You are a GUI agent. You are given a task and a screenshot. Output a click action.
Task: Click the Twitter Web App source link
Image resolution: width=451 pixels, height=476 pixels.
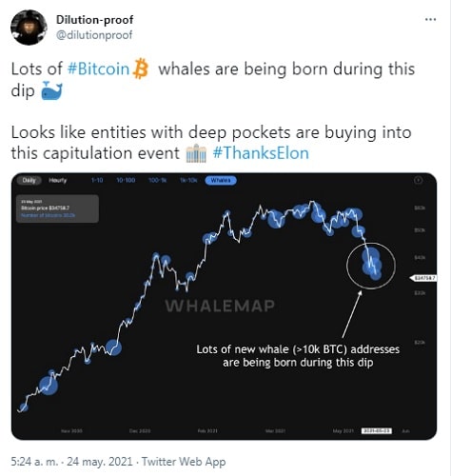tap(184, 461)
